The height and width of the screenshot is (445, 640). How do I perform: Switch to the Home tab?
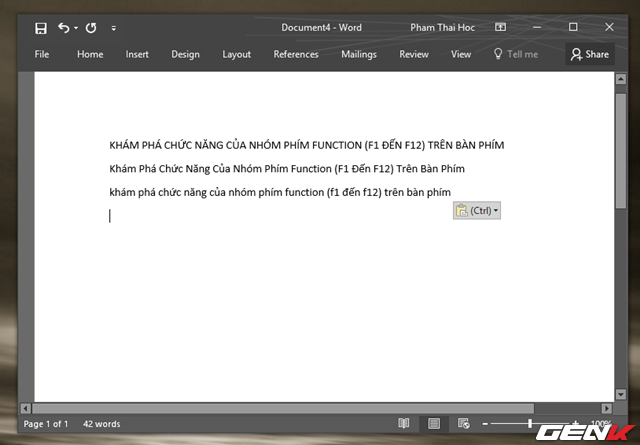point(90,54)
